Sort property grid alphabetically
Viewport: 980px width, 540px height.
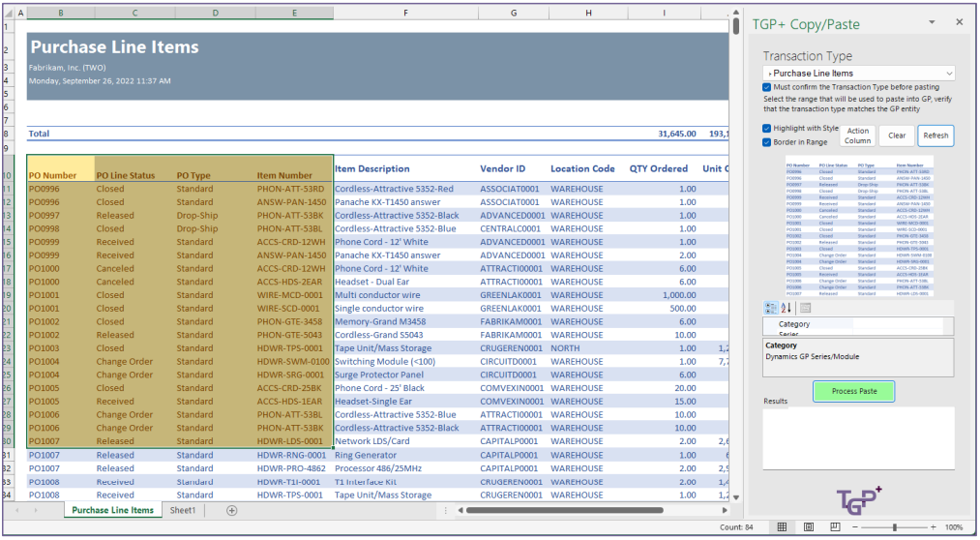coord(787,308)
